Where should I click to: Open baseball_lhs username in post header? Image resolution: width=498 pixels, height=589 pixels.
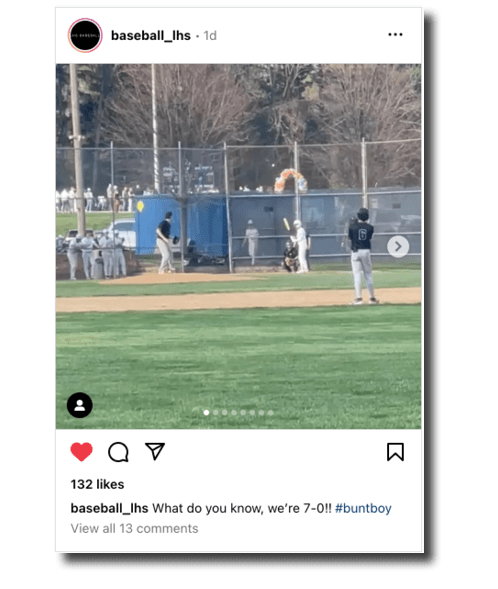(x=151, y=36)
